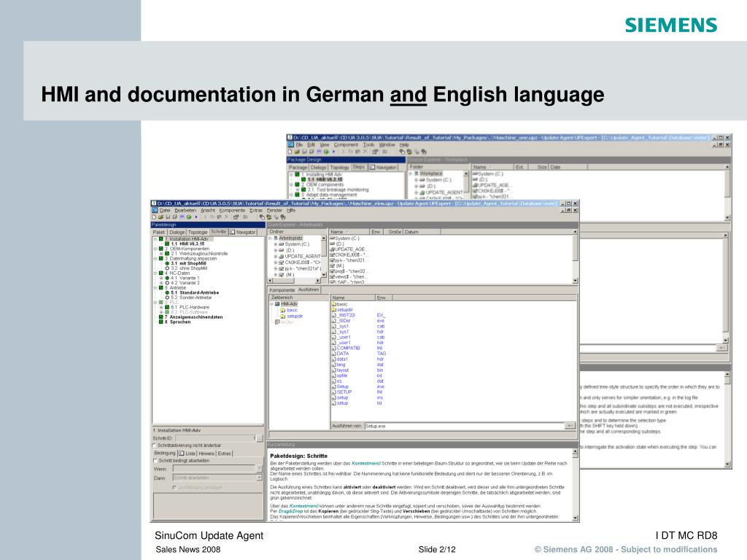The height and width of the screenshot is (560, 747).
Task: Click the setupdir folder icon in the Zielbereich tree
Action: [283, 316]
